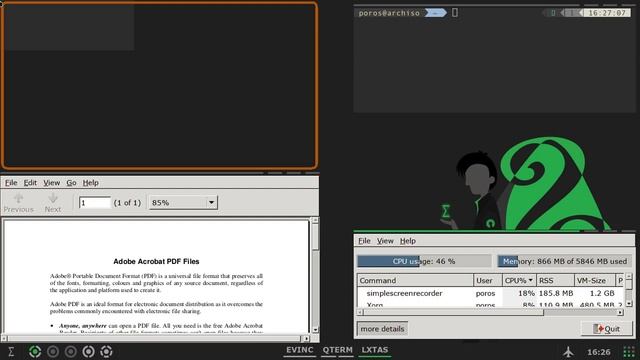Select the simplescreenrecorder process row
Screen dimensions: 640x360
pos(490,293)
